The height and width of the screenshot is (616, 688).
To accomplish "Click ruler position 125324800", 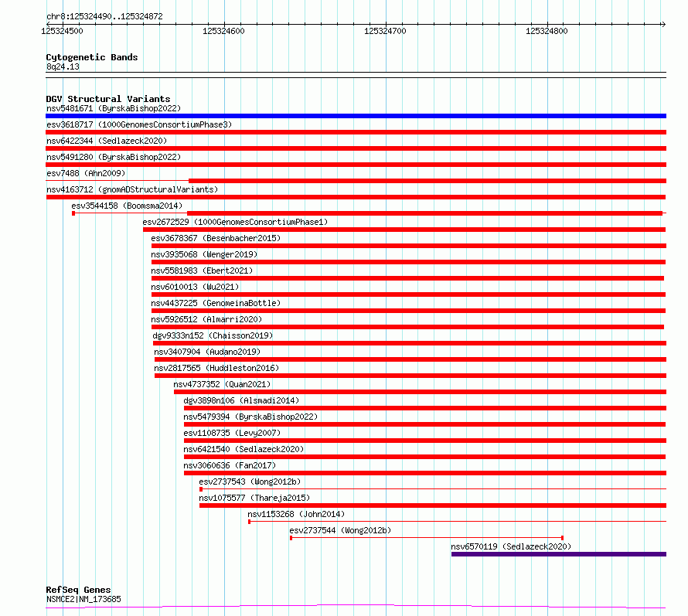I will point(547,31).
